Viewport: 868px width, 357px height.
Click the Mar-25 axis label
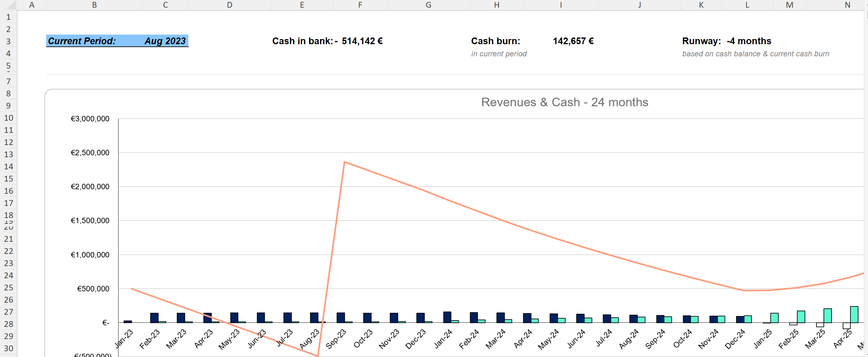(x=815, y=338)
